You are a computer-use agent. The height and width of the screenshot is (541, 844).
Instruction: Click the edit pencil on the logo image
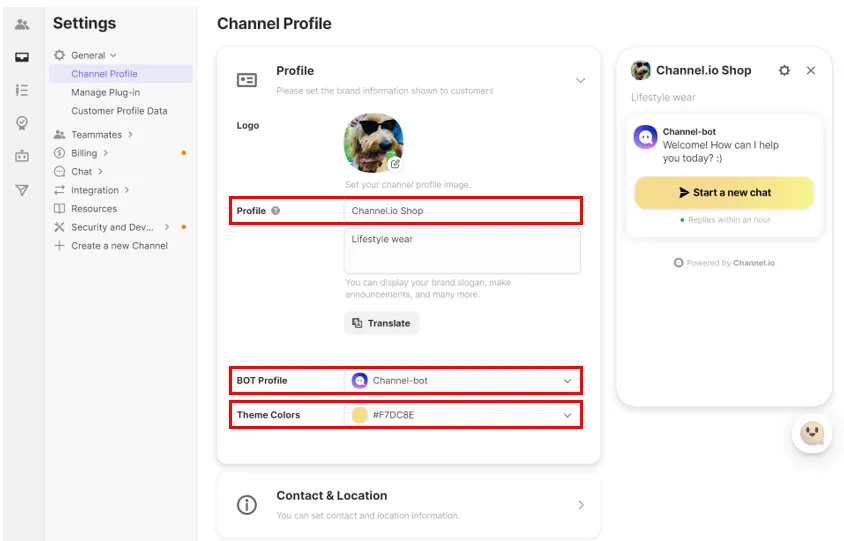[x=395, y=164]
